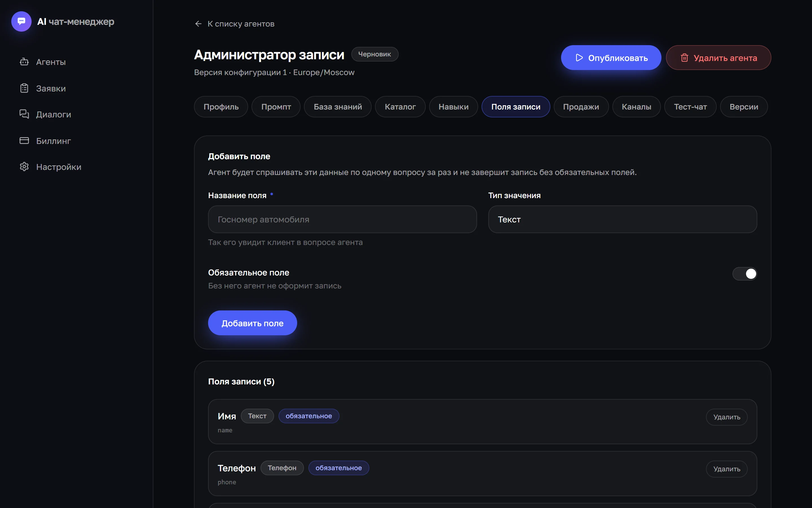Switch to the Профиль tab
This screenshot has height=508, width=812.
pos(221,107)
